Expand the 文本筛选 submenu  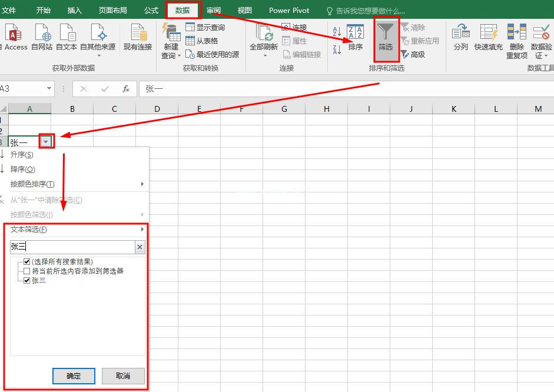point(75,230)
